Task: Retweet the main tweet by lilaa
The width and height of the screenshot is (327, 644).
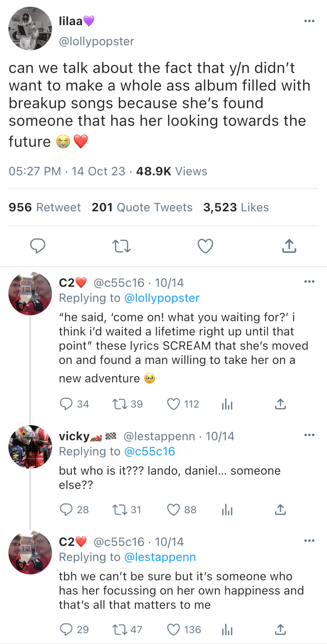Action: tap(121, 246)
